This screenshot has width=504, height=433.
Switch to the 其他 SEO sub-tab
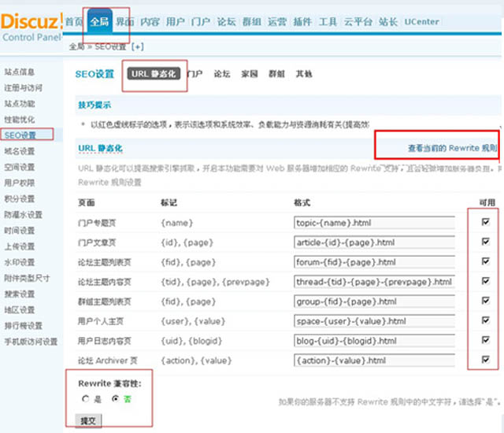[304, 74]
